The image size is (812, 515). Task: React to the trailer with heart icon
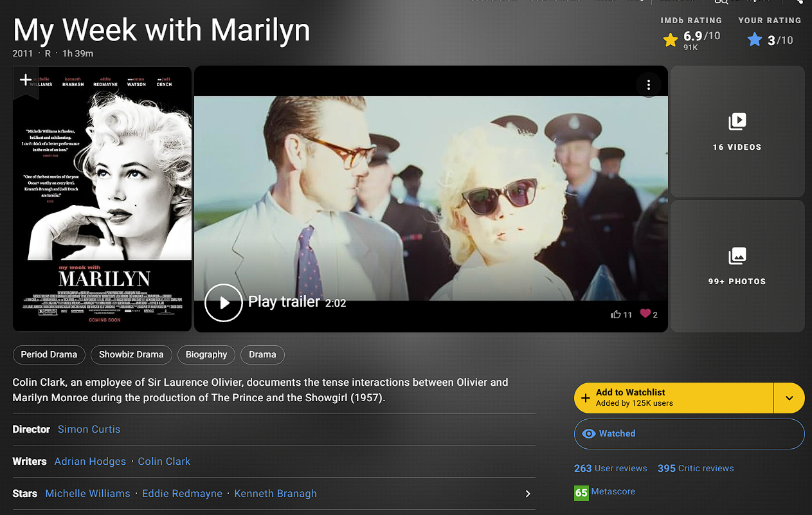pyautogui.click(x=645, y=314)
